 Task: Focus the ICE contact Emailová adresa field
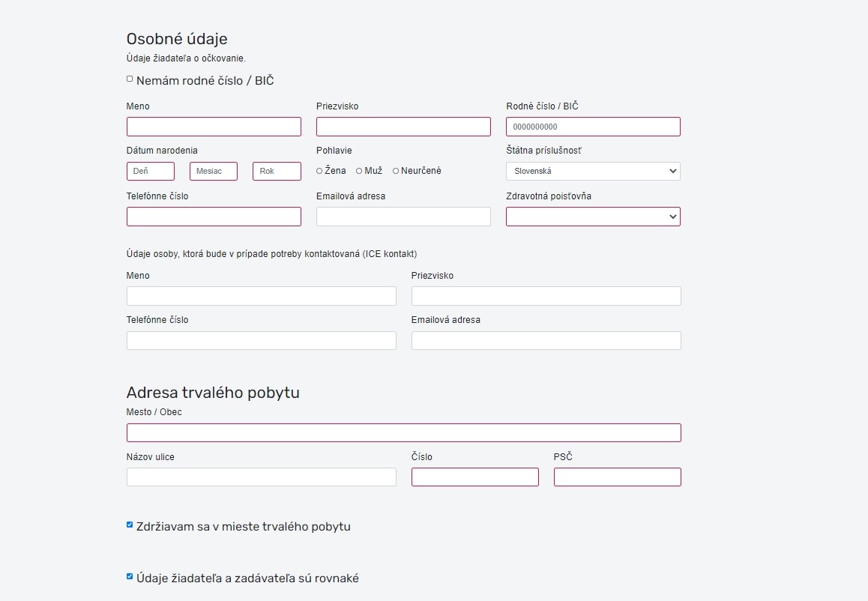coord(546,340)
